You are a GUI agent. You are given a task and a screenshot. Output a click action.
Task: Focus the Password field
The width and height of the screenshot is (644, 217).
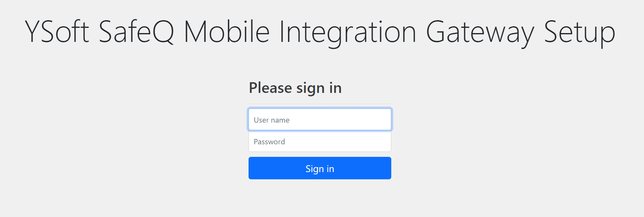[320, 142]
